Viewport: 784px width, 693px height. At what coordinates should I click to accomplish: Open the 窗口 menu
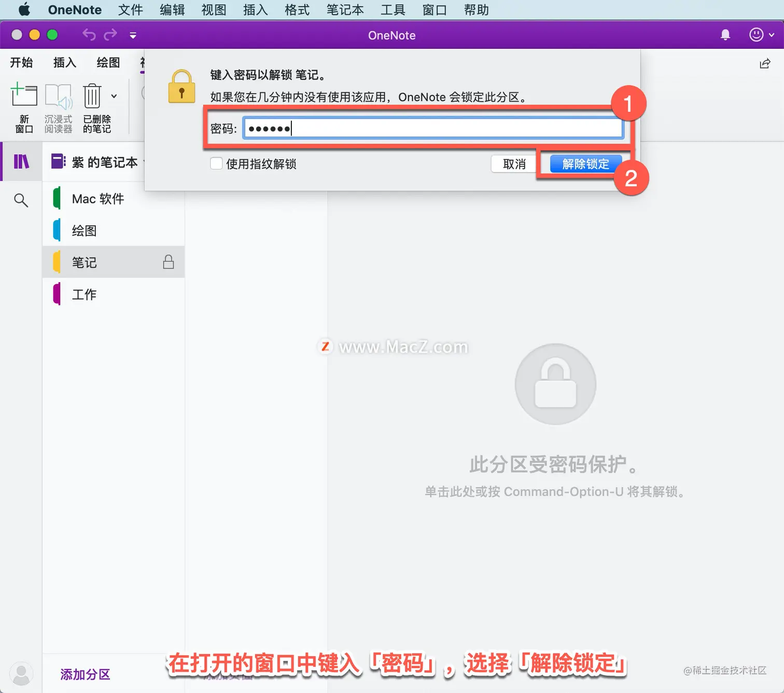pyautogui.click(x=435, y=10)
